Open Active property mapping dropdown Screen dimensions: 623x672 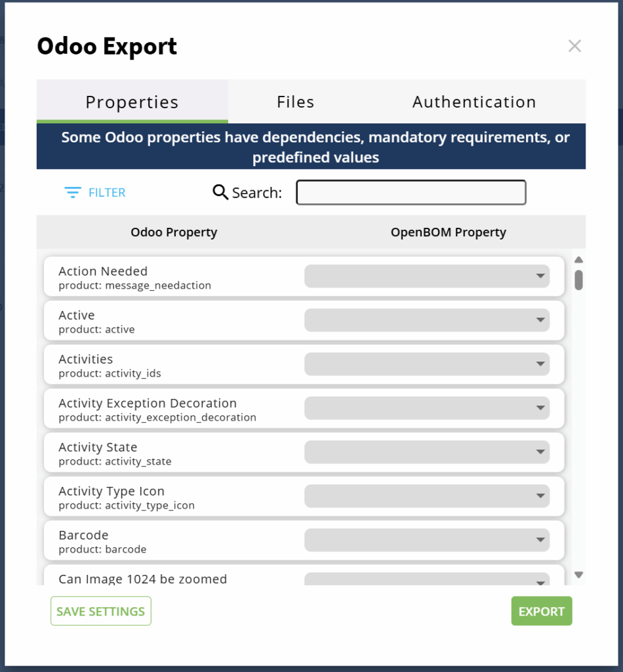click(x=427, y=320)
